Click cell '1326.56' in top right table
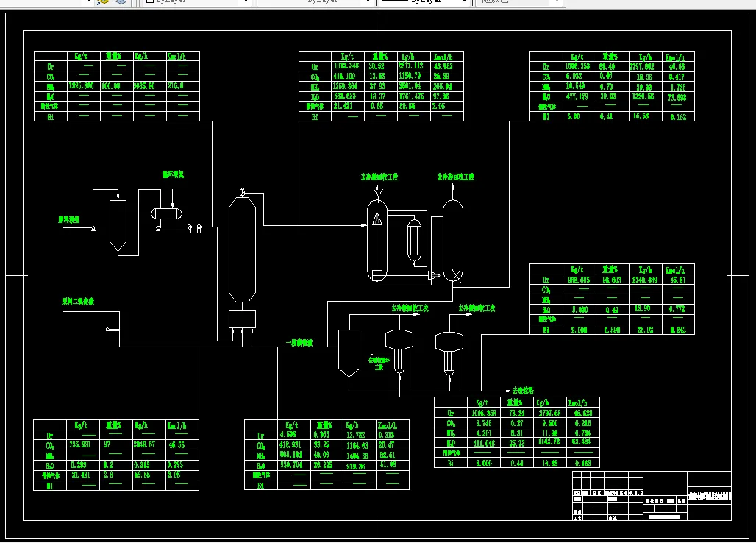The image size is (756, 543). pos(643,96)
